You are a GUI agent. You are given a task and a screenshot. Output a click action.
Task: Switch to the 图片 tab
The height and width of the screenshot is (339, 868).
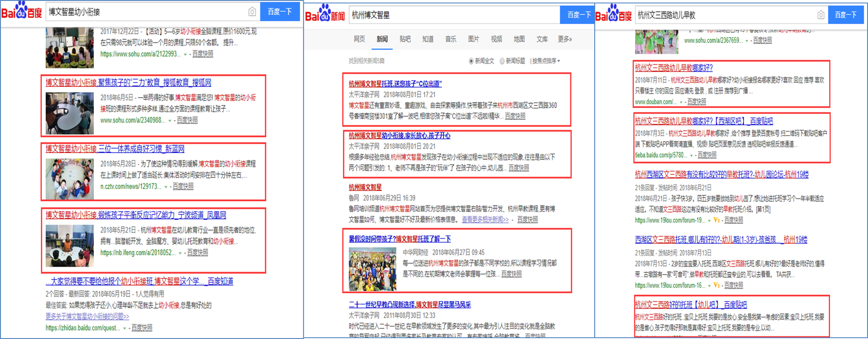click(474, 39)
